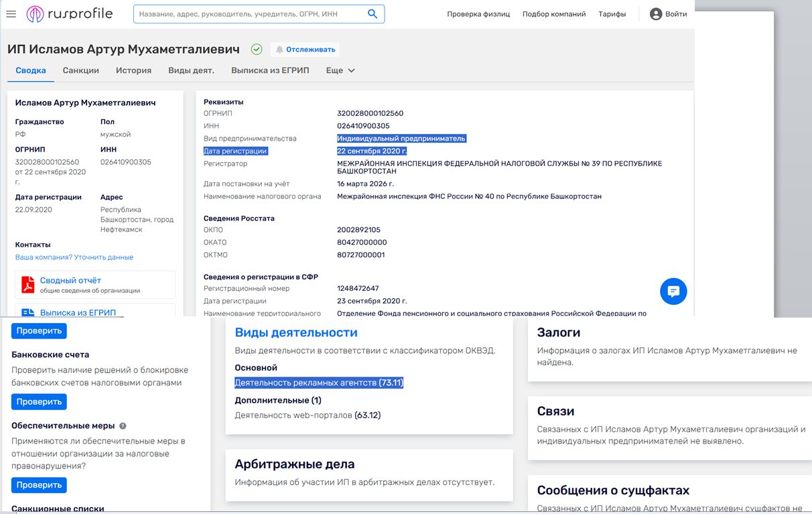The width and height of the screenshot is (812, 514).
Task: Click the PDF icon of Сводный отчёт
Action: tap(27, 285)
